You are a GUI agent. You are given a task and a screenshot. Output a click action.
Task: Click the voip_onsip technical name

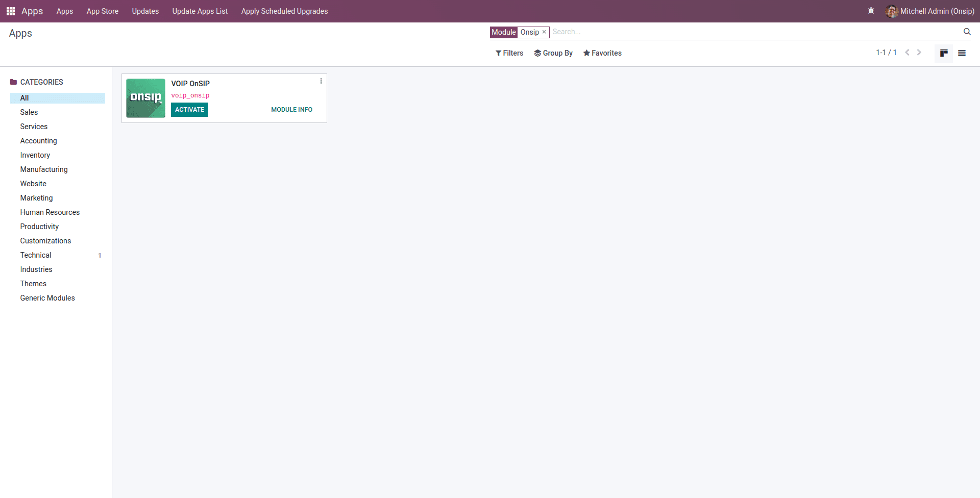coord(190,95)
